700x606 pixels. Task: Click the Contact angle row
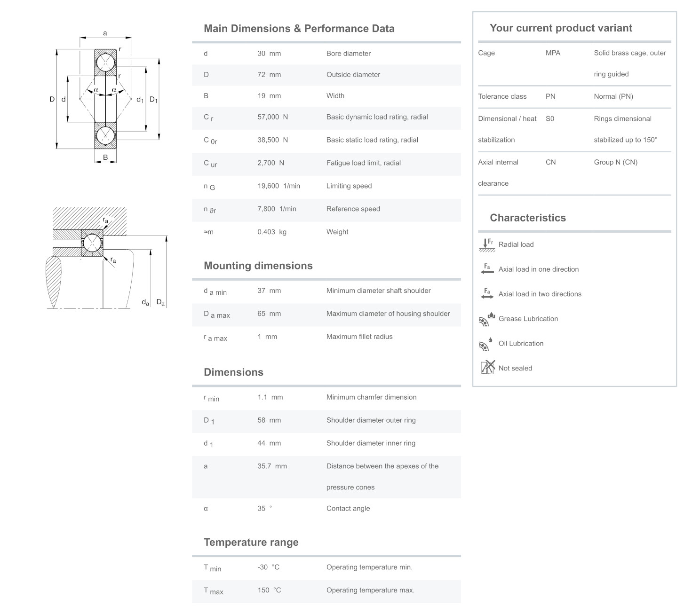click(x=326, y=509)
